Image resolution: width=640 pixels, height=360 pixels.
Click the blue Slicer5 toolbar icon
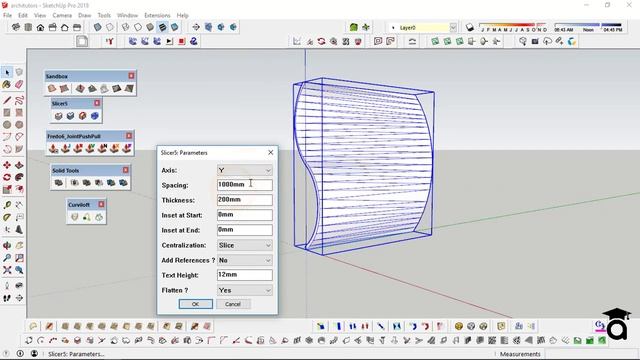(x=95, y=116)
